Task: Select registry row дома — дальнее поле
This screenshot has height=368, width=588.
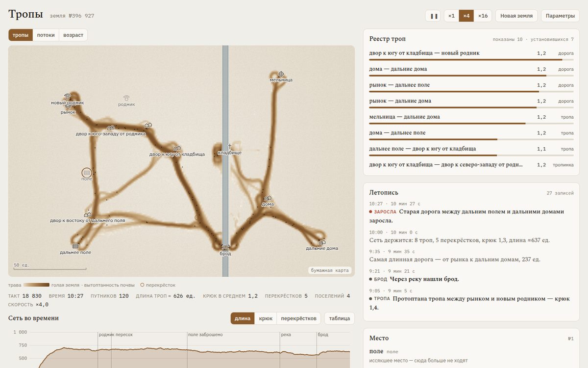Action: click(471, 134)
